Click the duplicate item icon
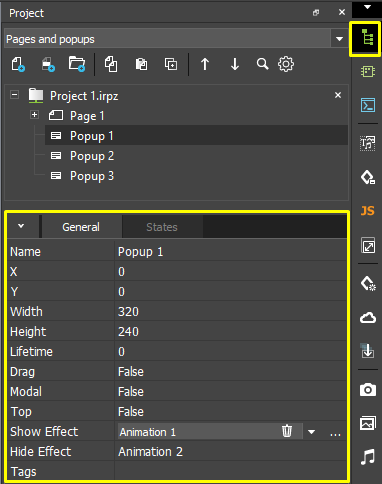This screenshot has width=382, height=484. (171, 64)
